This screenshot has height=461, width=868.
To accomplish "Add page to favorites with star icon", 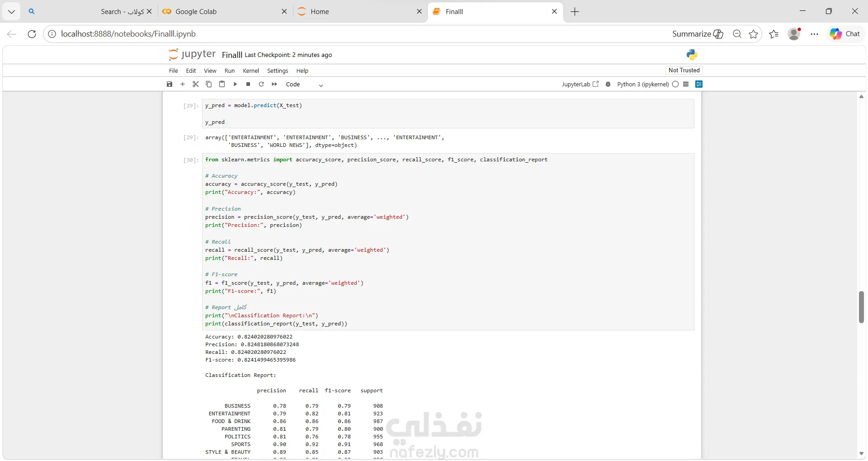I will pos(753,34).
